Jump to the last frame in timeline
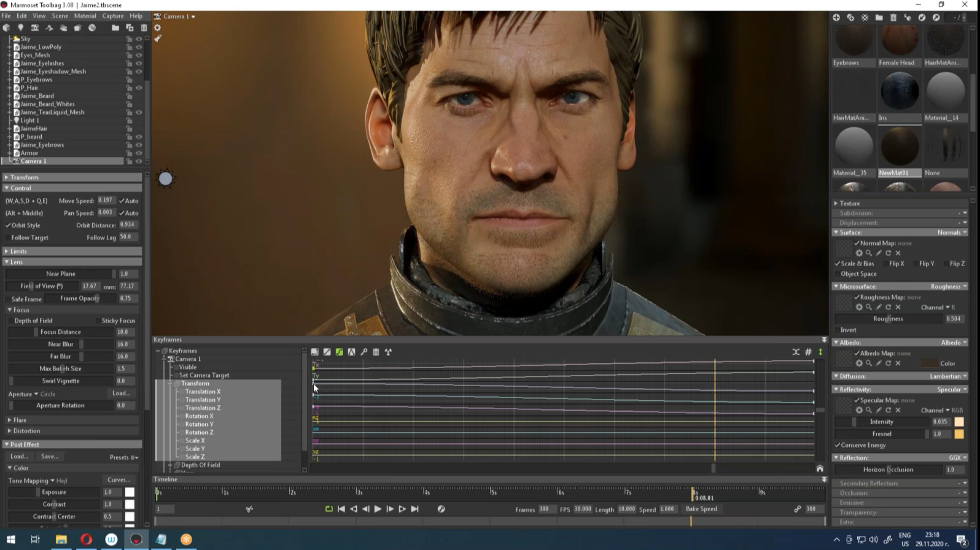 point(415,509)
